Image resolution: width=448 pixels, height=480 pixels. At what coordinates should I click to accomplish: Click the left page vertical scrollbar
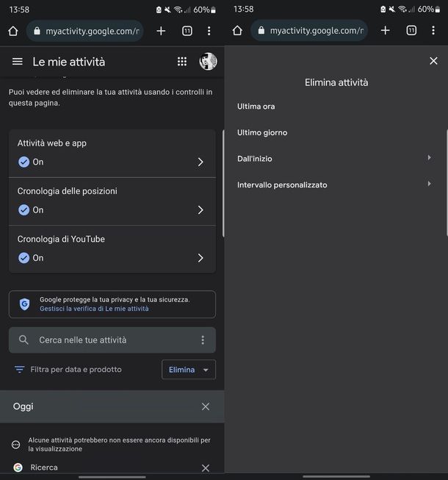tap(223, 183)
